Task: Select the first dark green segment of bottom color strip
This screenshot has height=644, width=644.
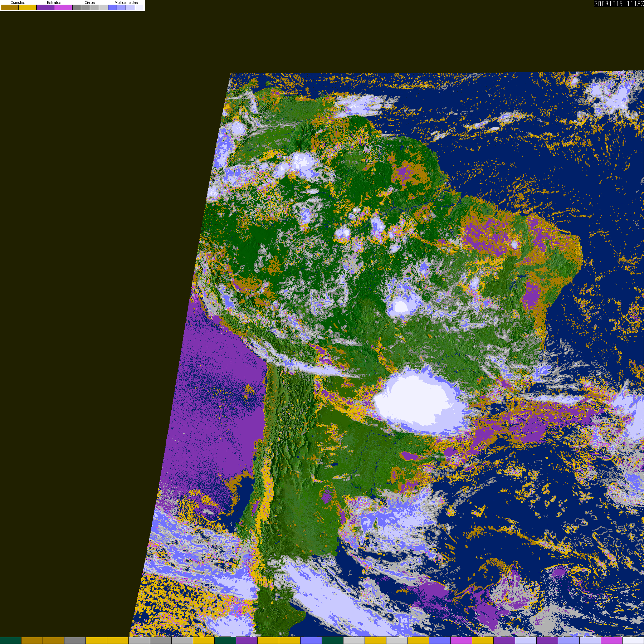Action: click(11, 640)
